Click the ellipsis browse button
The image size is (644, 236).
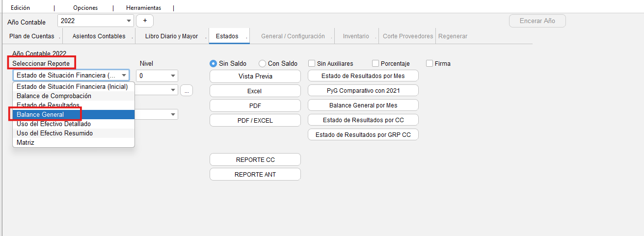coord(186,90)
